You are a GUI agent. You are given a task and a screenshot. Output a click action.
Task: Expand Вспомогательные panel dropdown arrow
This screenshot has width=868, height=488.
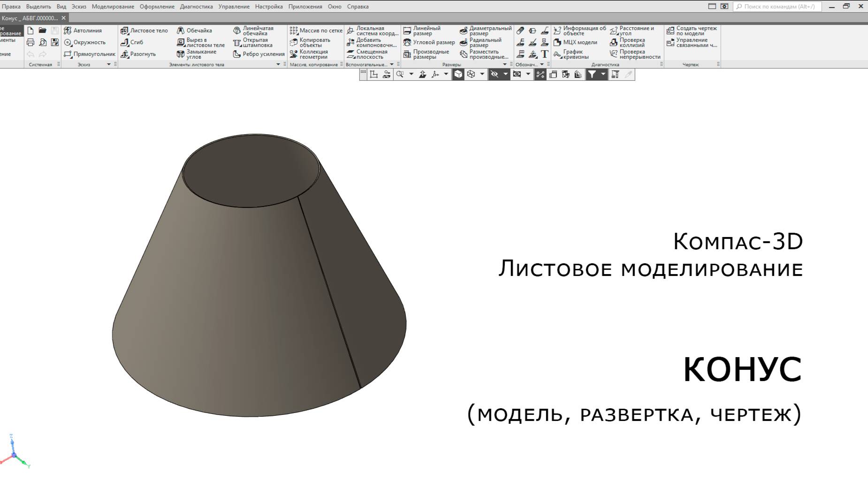click(392, 64)
